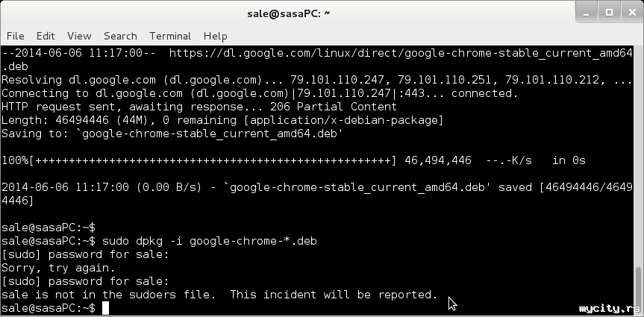Open the File menu

coord(15,36)
